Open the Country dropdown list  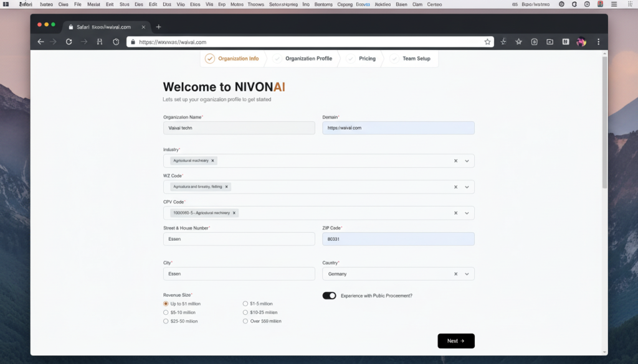pyautogui.click(x=467, y=274)
